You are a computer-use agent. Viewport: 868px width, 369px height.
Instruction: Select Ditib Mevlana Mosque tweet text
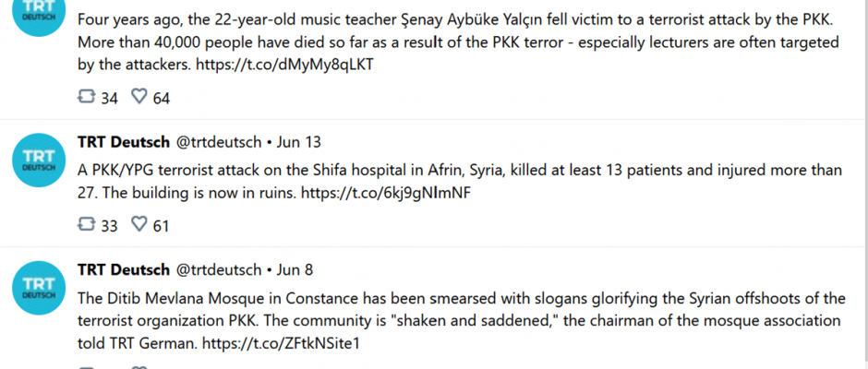click(x=462, y=321)
